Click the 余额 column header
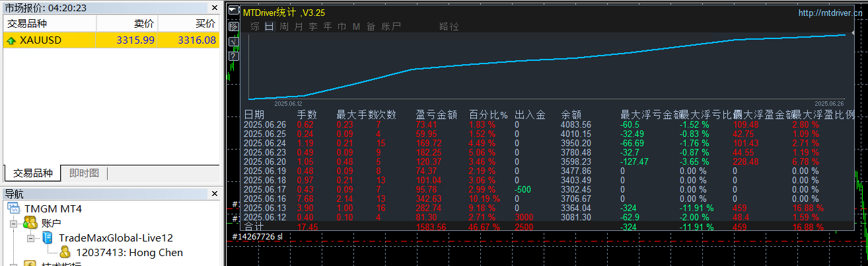This screenshot has height=266, width=868. coord(571,114)
